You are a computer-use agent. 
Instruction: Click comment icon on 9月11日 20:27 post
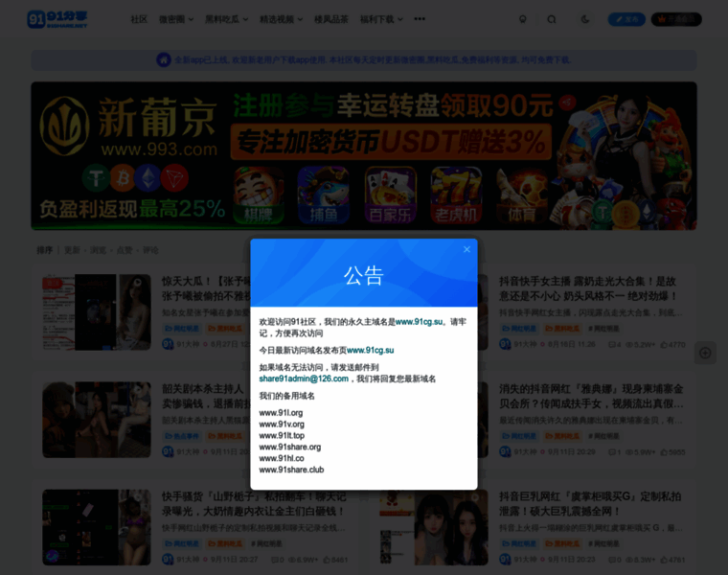[274, 560]
